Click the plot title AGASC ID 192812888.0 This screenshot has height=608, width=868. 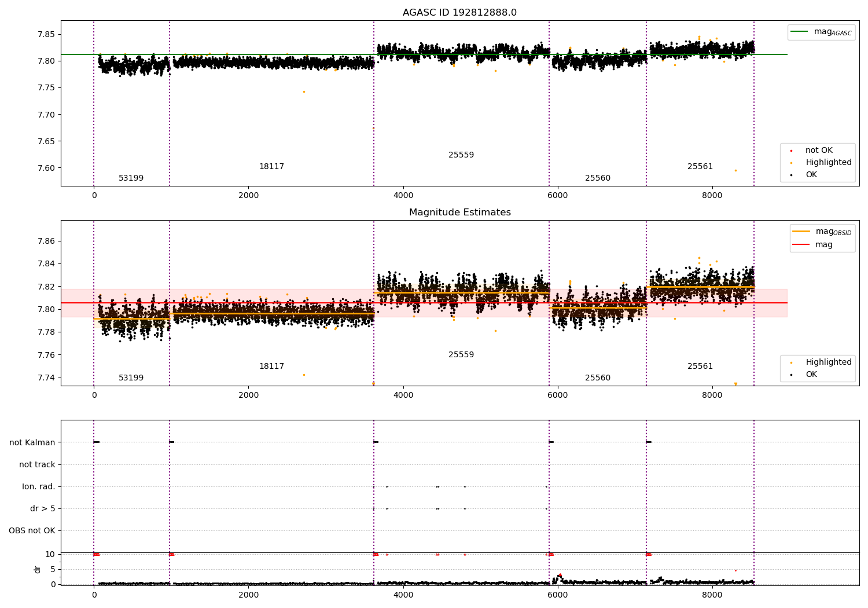(460, 13)
